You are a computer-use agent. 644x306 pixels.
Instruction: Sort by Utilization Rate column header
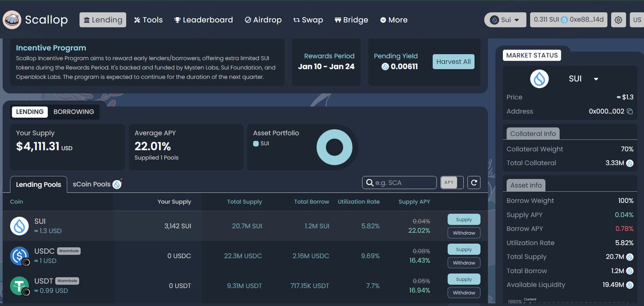click(358, 202)
